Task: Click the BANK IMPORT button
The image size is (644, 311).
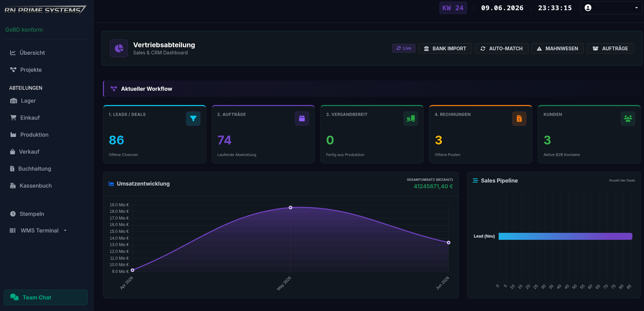Action: click(x=445, y=48)
